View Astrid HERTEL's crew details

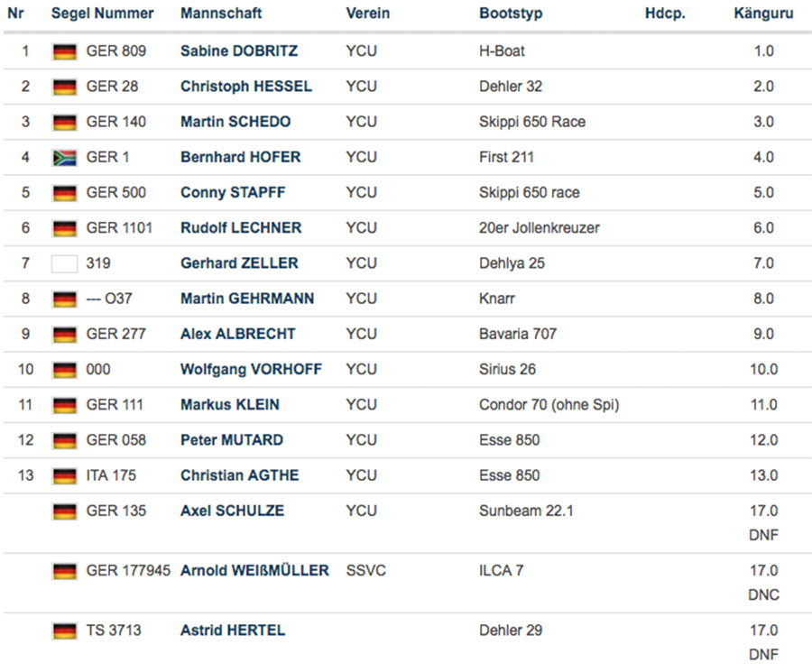coord(232,631)
